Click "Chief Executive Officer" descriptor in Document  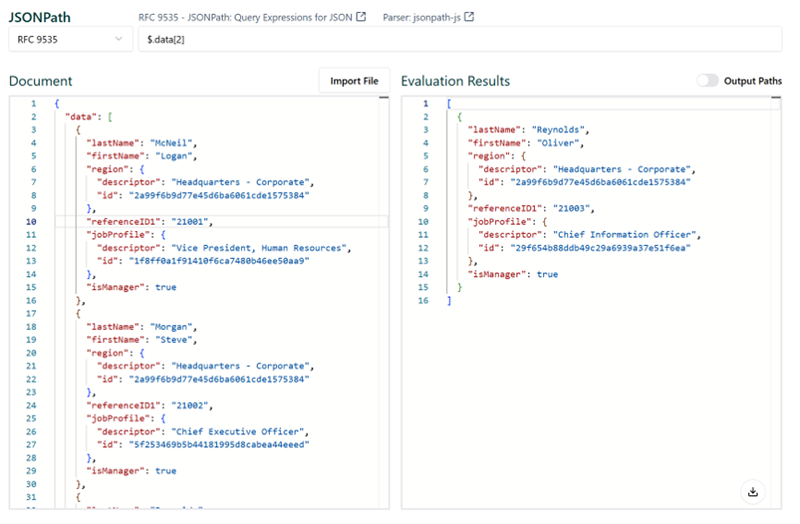coord(237,432)
